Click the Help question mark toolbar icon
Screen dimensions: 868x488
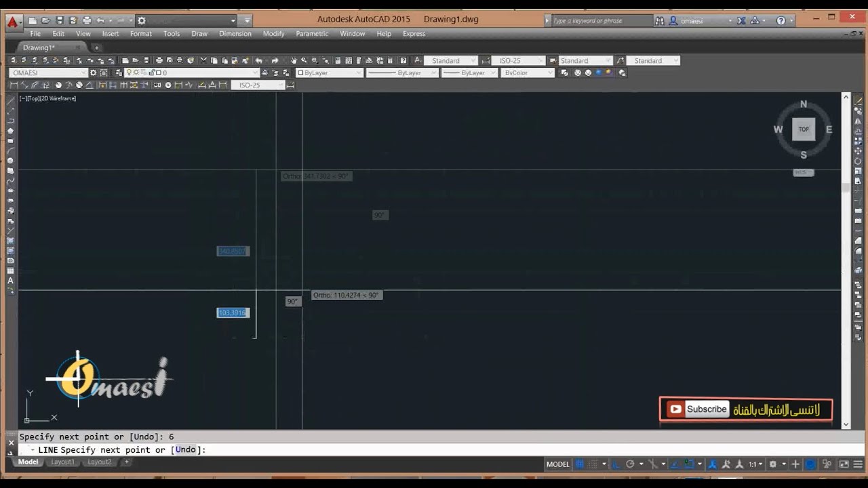tap(403, 60)
